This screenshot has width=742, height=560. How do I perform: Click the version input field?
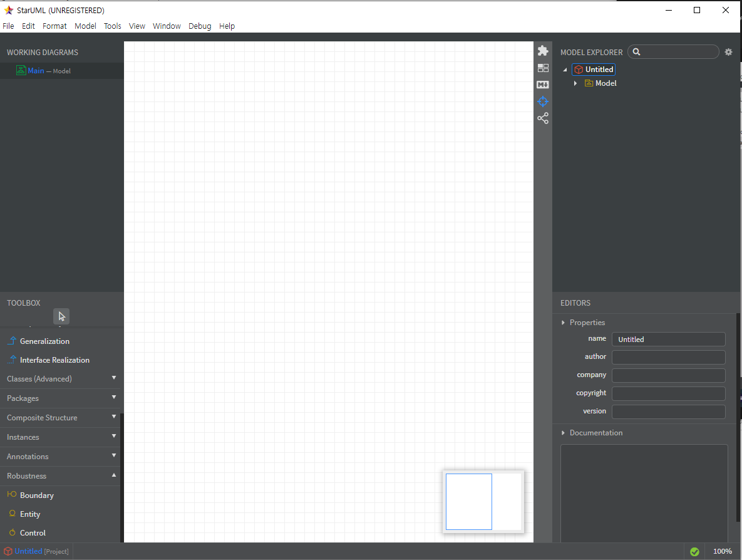(668, 412)
